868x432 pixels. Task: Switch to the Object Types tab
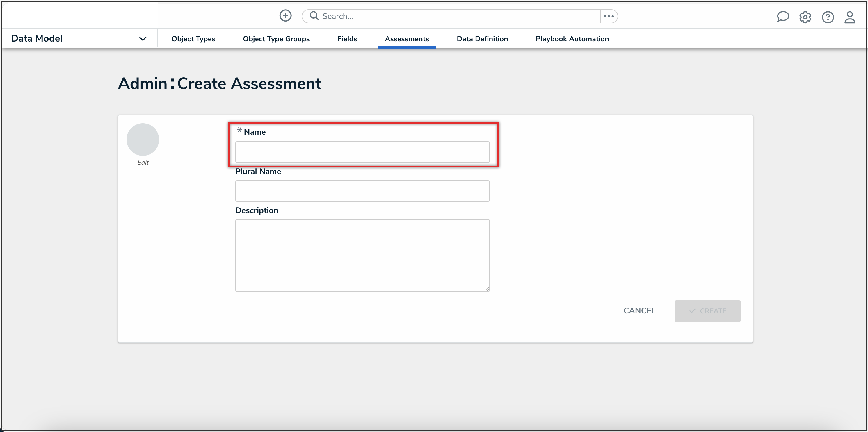(x=193, y=39)
